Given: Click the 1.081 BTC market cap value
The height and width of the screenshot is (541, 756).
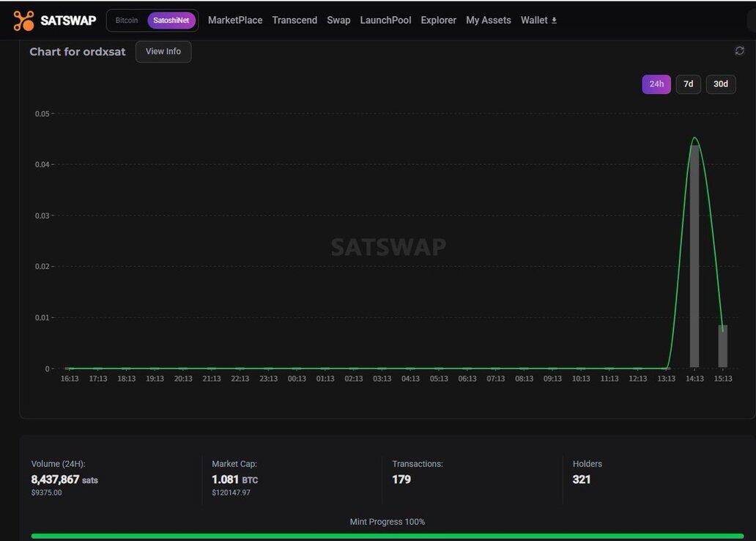Looking at the screenshot, I should point(235,479).
